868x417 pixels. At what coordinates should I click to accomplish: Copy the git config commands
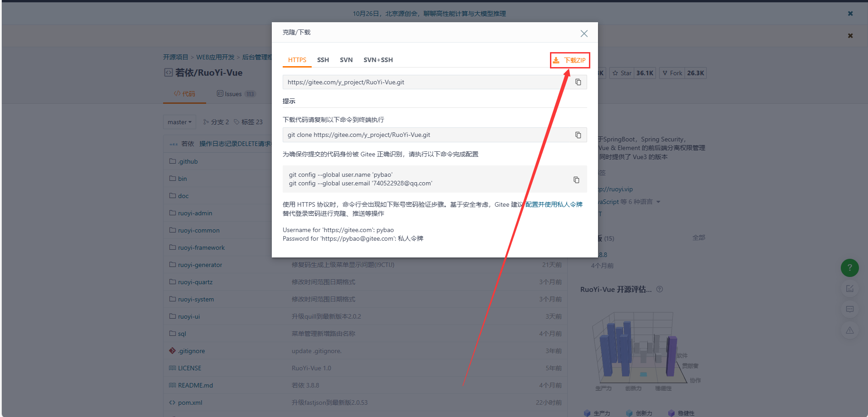tap(576, 180)
